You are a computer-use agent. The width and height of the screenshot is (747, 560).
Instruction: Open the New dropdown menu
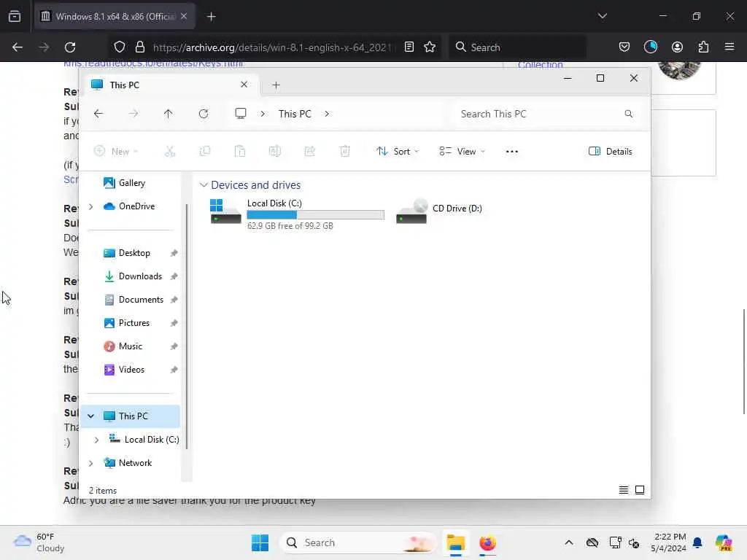coord(116,152)
